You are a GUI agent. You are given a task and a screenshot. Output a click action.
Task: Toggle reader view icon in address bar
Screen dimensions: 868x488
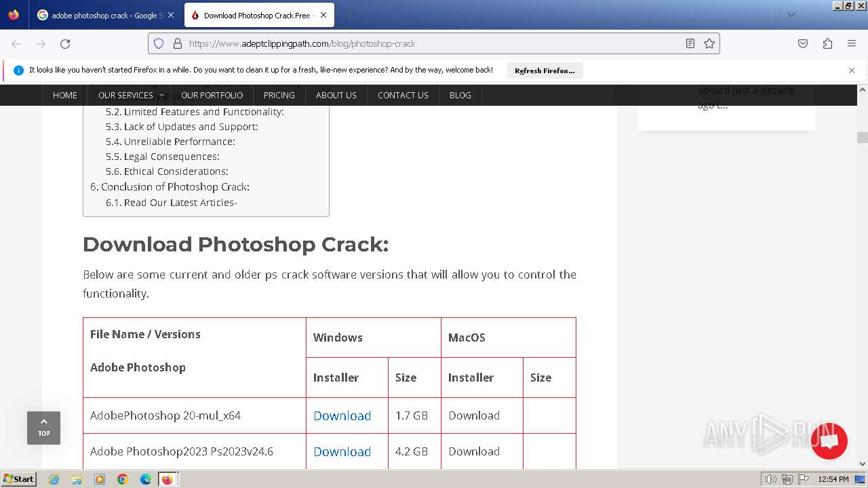click(x=690, y=43)
